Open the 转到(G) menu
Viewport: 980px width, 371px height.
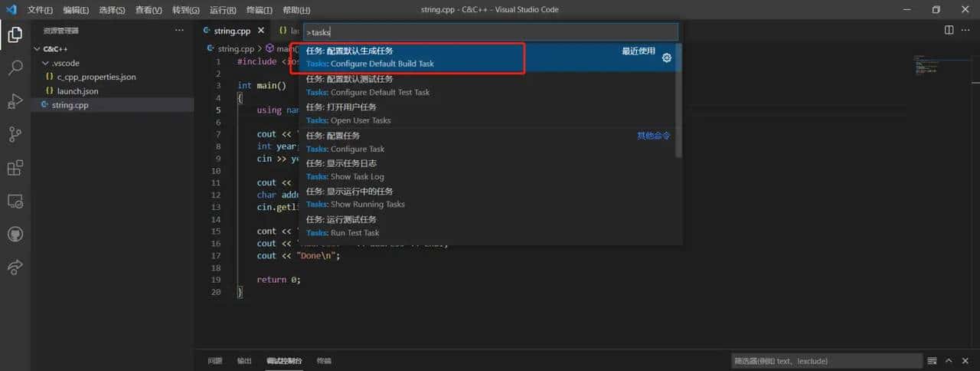coord(185,10)
